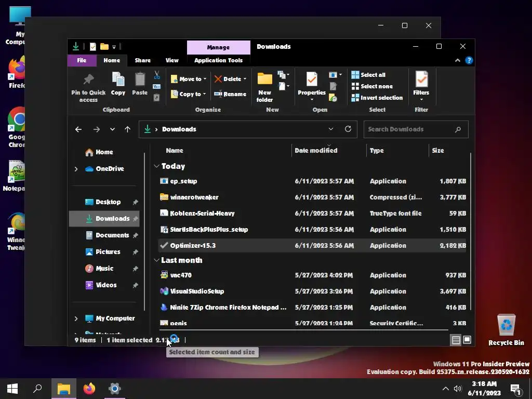
Task: Open the Windows Start menu
Action: click(12, 389)
